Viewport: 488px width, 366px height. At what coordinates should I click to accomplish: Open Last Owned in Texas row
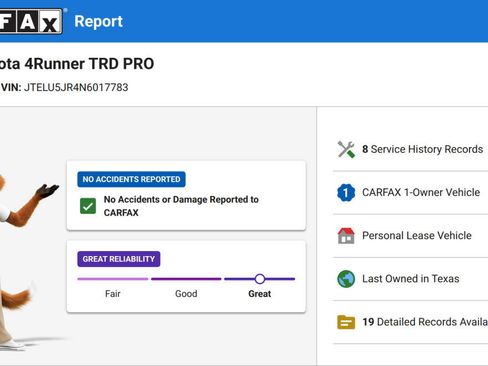(411, 279)
